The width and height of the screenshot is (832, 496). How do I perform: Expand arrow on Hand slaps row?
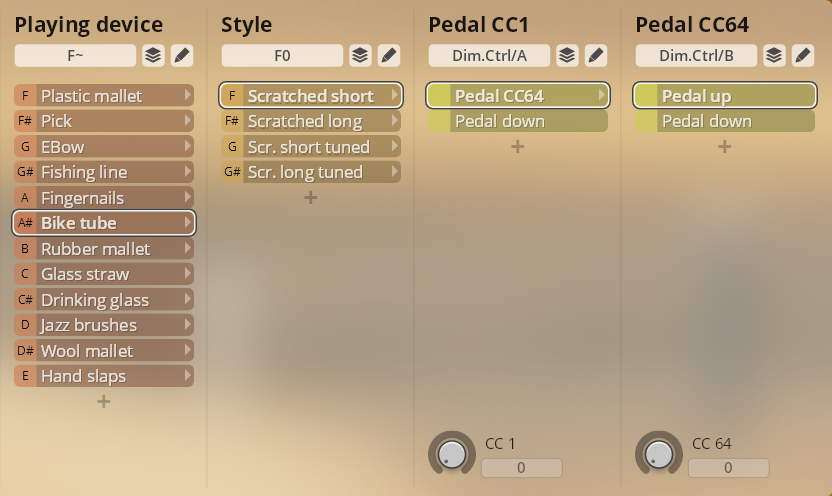187,376
